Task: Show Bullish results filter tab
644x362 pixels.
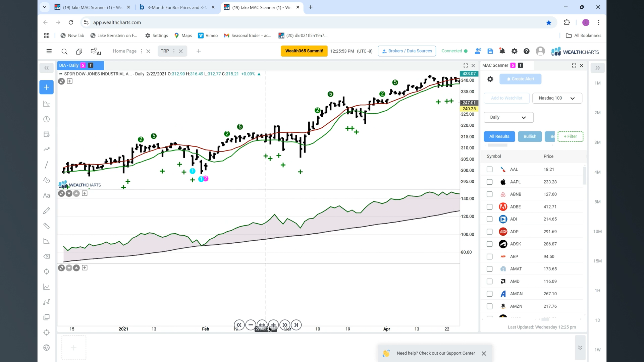Action: tap(530, 136)
